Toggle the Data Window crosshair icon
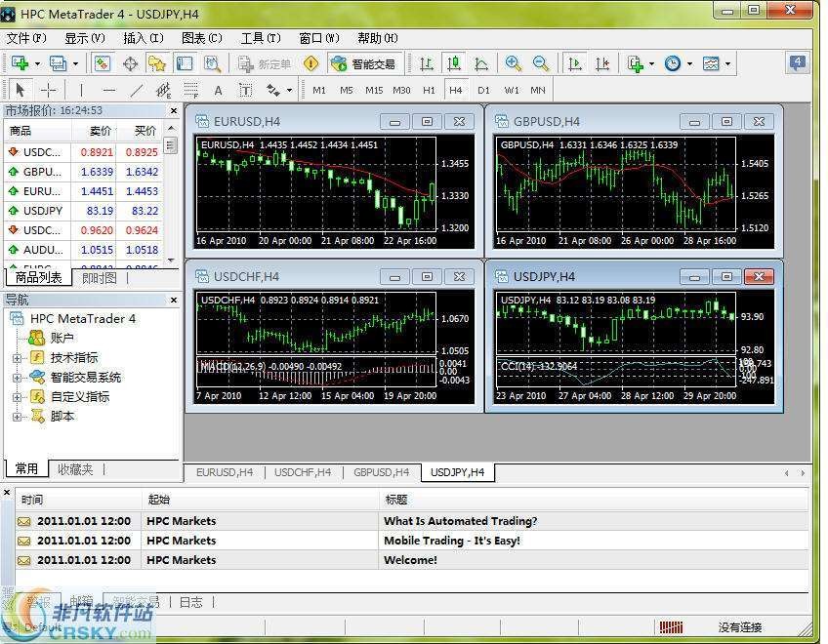Image resolution: width=828 pixels, height=644 pixels. tap(130, 63)
